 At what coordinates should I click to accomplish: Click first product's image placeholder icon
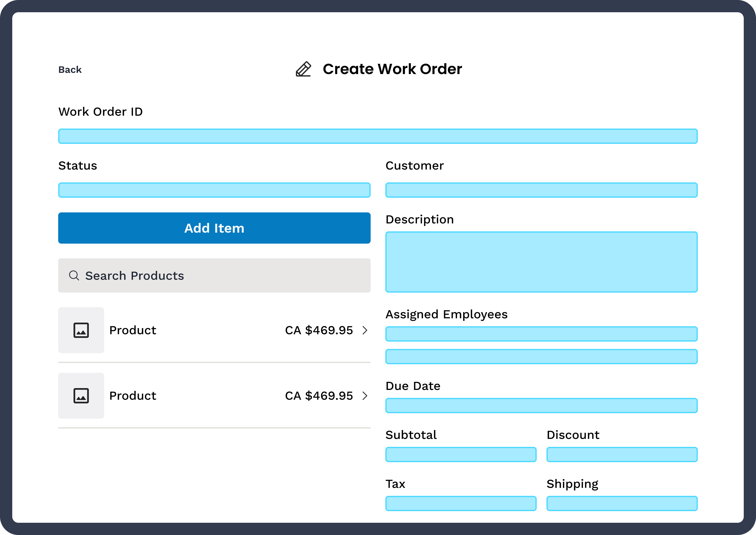tap(81, 330)
